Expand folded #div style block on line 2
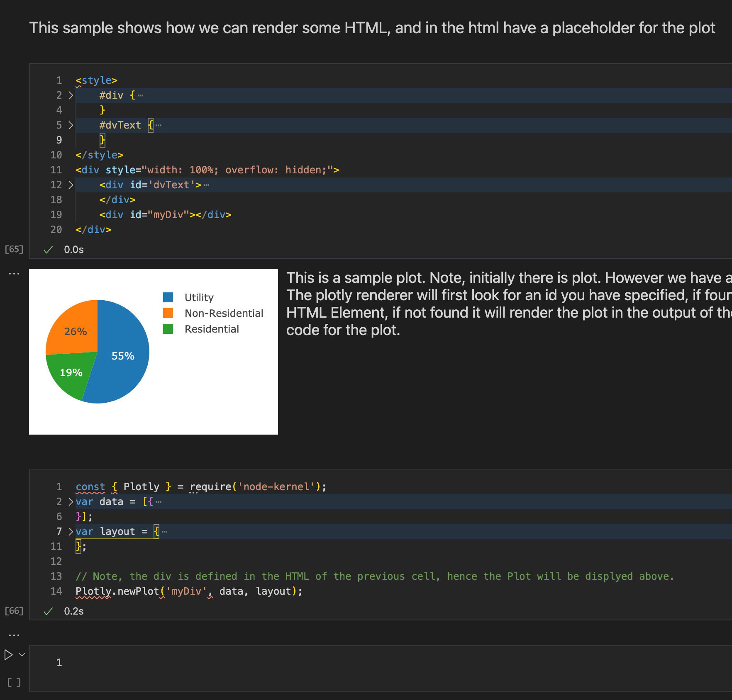Image resolution: width=732 pixels, height=700 pixels. [71, 95]
